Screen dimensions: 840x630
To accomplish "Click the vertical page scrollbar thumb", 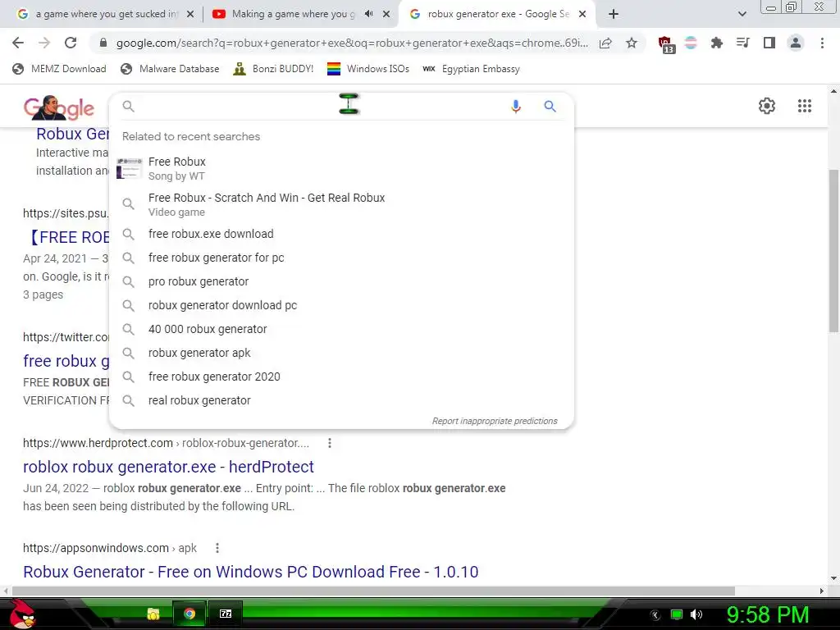I will pyautogui.click(x=833, y=251).
